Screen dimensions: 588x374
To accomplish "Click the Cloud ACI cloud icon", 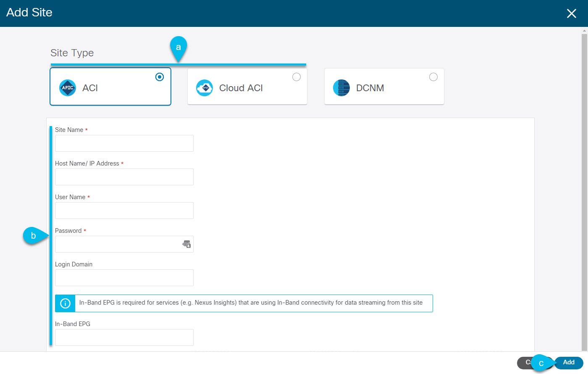I will point(205,88).
